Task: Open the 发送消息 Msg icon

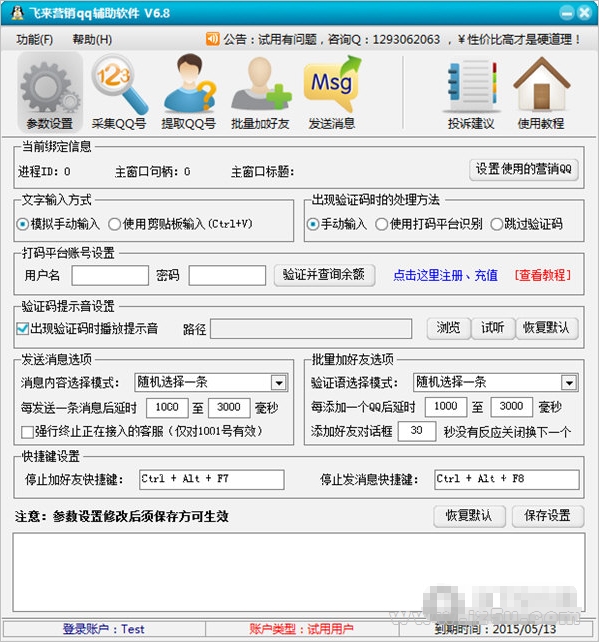Action: point(332,93)
